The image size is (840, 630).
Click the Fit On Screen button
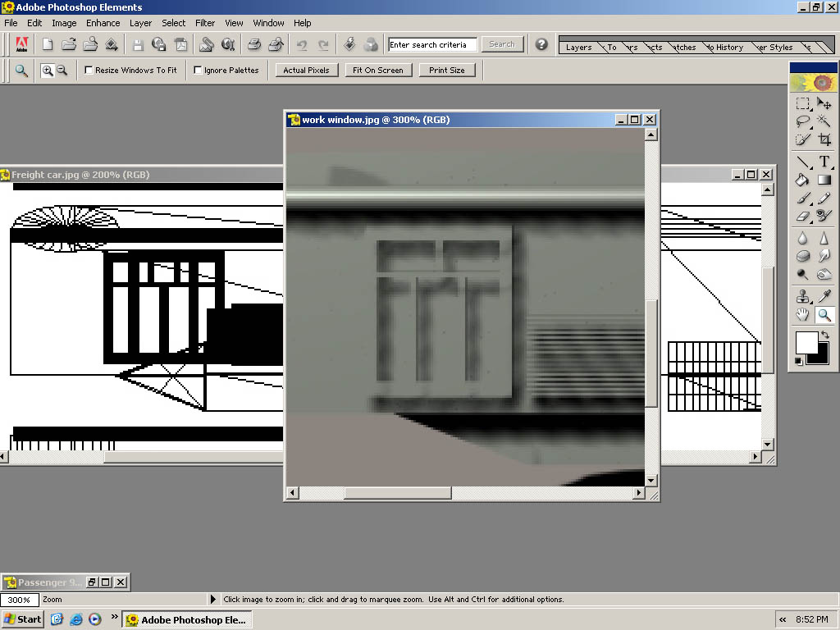click(377, 71)
